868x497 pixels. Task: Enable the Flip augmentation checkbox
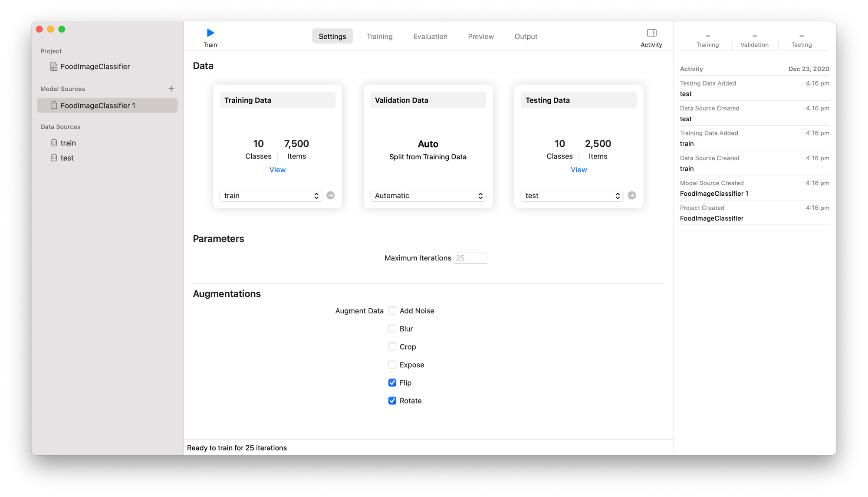coord(391,382)
